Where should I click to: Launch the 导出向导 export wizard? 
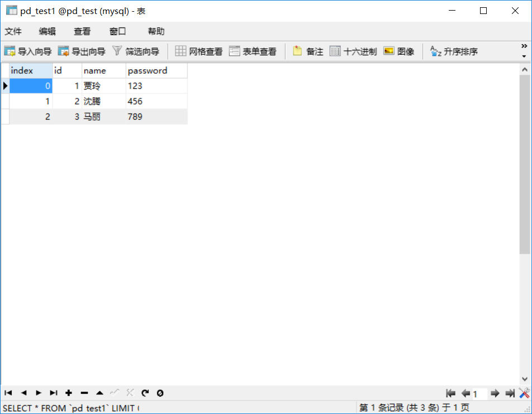tap(82, 51)
